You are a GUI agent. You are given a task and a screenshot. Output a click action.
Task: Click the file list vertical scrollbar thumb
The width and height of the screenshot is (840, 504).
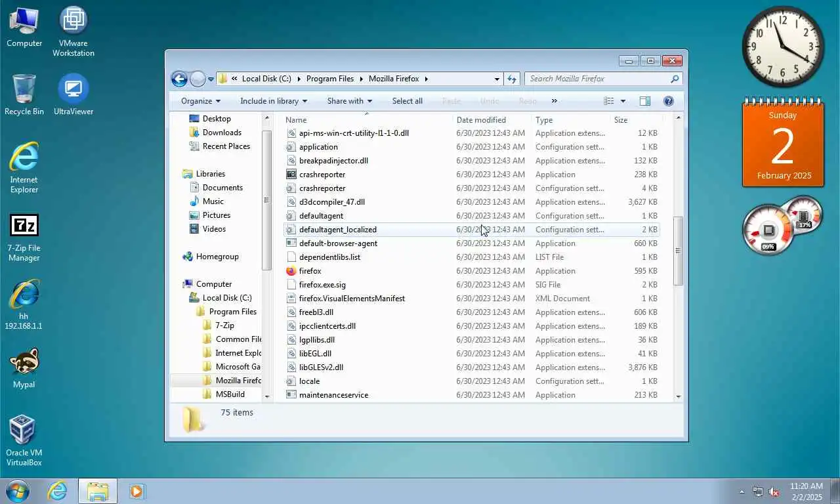679,251
